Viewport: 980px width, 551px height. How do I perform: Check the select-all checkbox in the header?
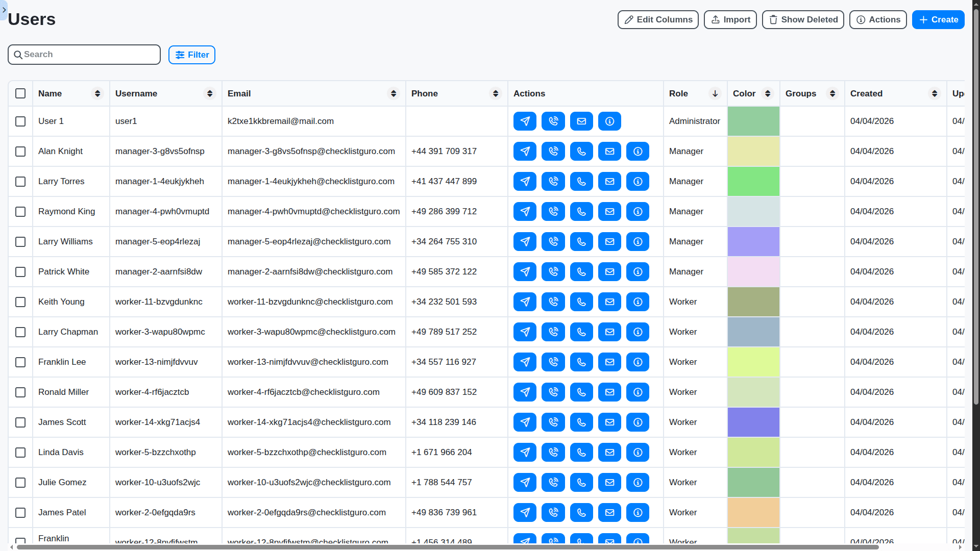20,93
